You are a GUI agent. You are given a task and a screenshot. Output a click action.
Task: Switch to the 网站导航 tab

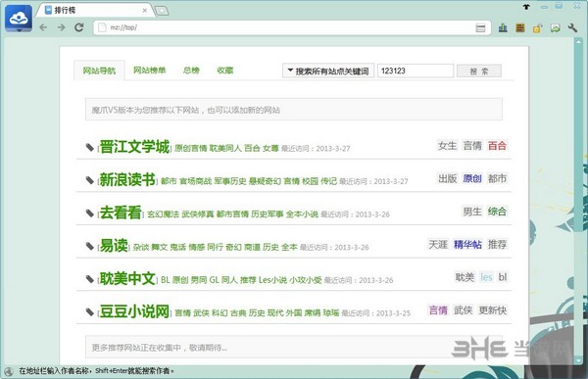pyautogui.click(x=99, y=71)
